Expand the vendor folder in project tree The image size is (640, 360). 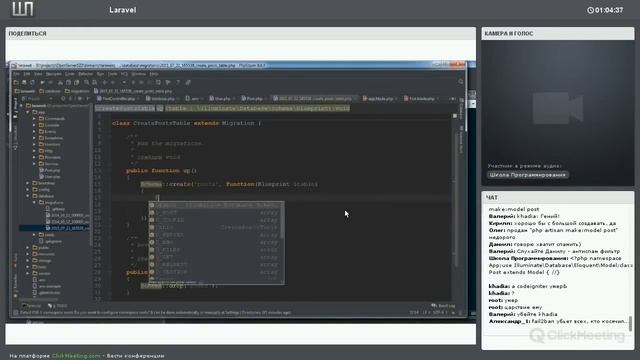[x=28, y=273]
